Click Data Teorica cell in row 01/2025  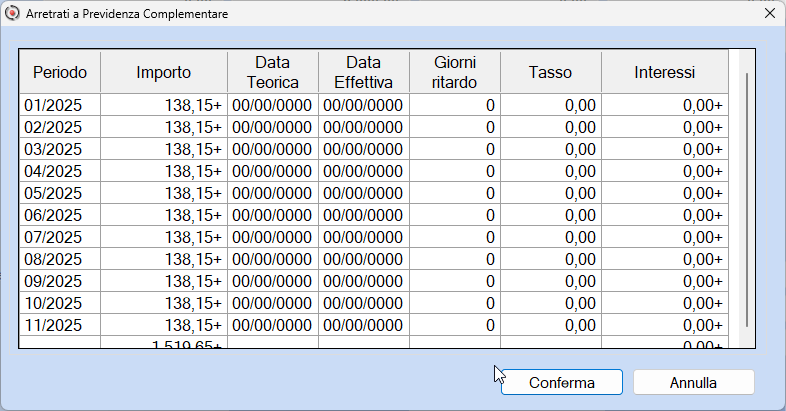[x=273, y=105]
